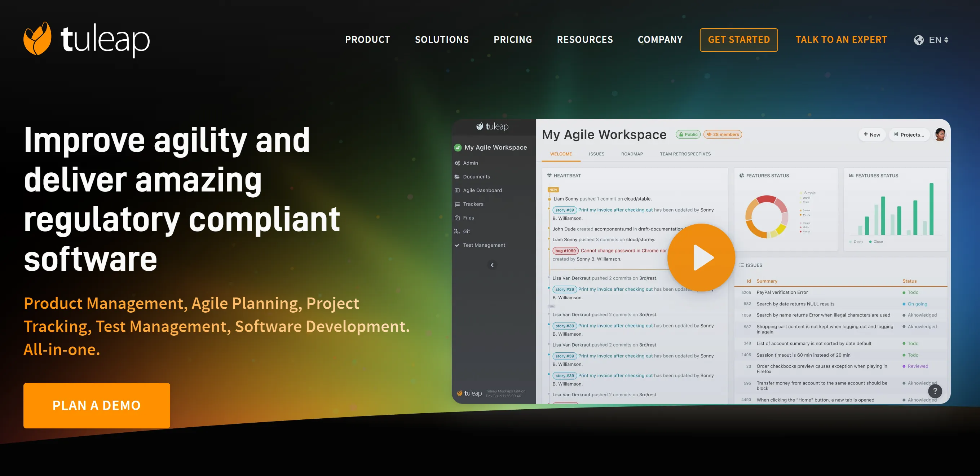Switch to the ROADMAP tab
This screenshot has height=476, width=980.
pos(632,154)
